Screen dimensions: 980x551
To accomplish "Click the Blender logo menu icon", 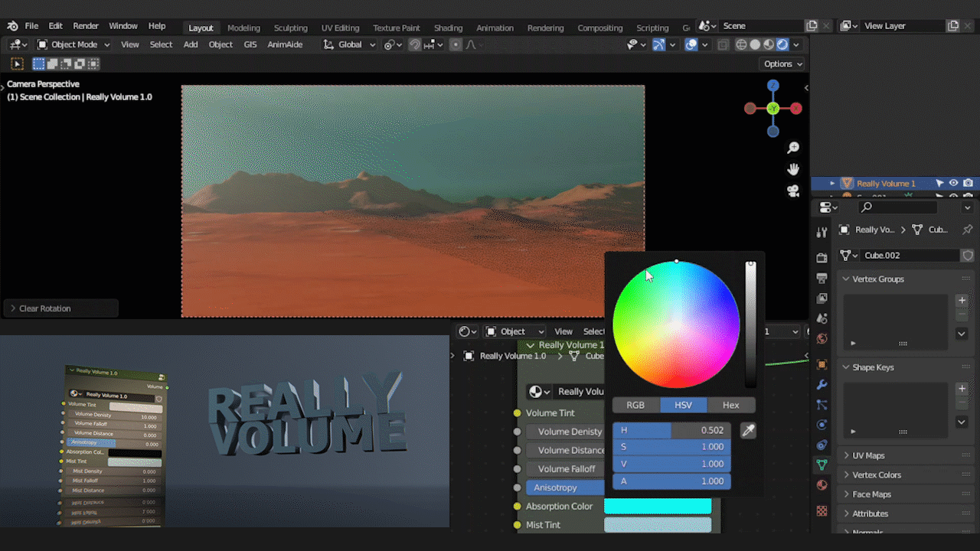I will click(x=12, y=26).
